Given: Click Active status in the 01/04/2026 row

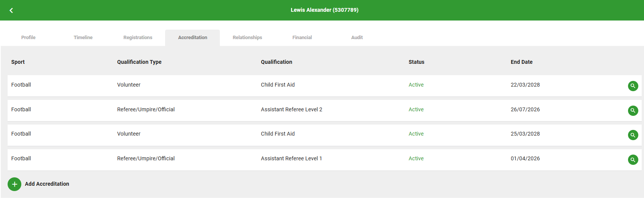Looking at the screenshot, I should (416, 158).
